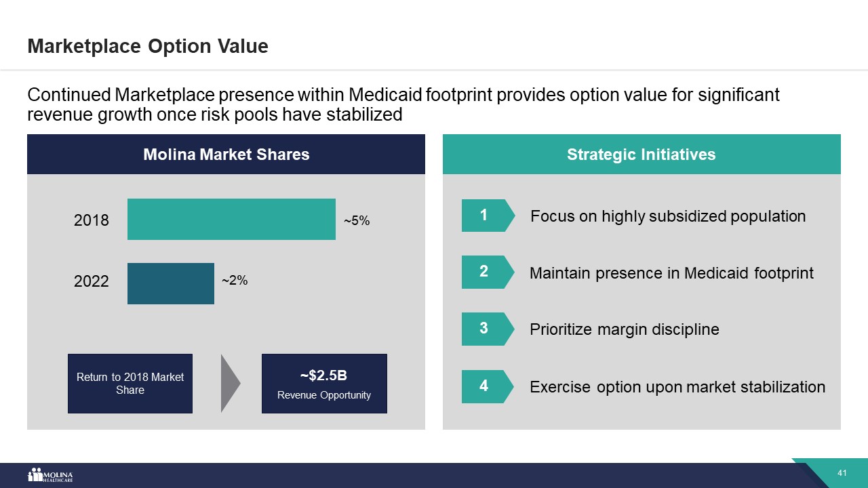Viewport: 868px width, 488px height.
Task: Click the dark blue 2022 bar
Action: point(171,283)
